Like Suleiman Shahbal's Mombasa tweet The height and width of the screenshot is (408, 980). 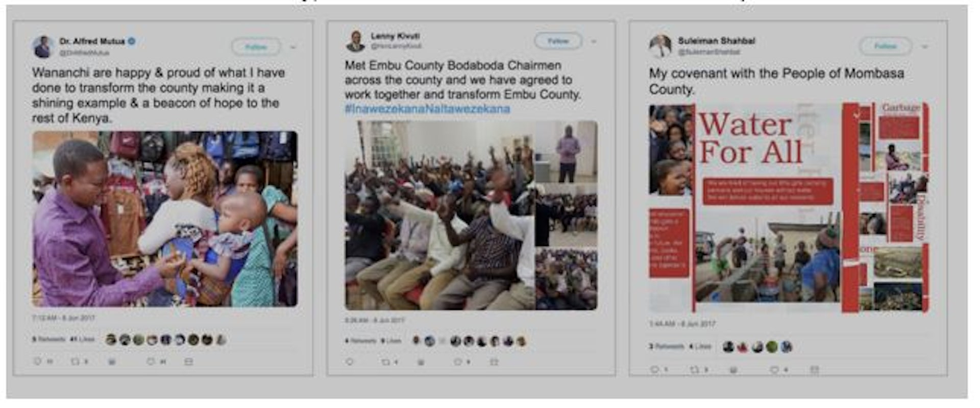[775, 369]
